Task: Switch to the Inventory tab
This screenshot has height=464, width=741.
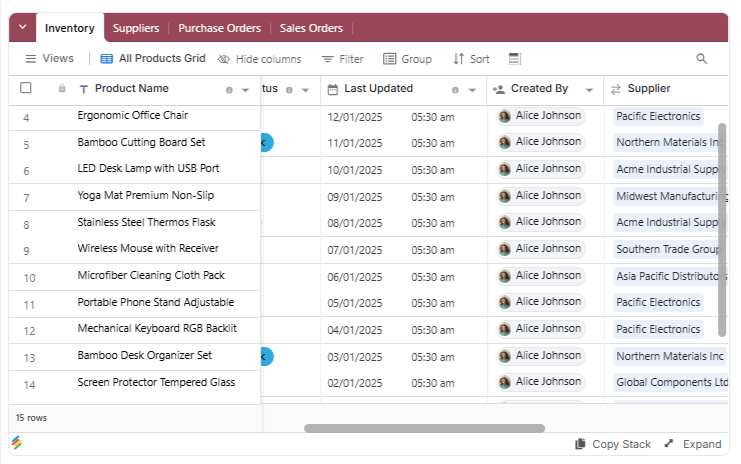Action: [x=69, y=28]
